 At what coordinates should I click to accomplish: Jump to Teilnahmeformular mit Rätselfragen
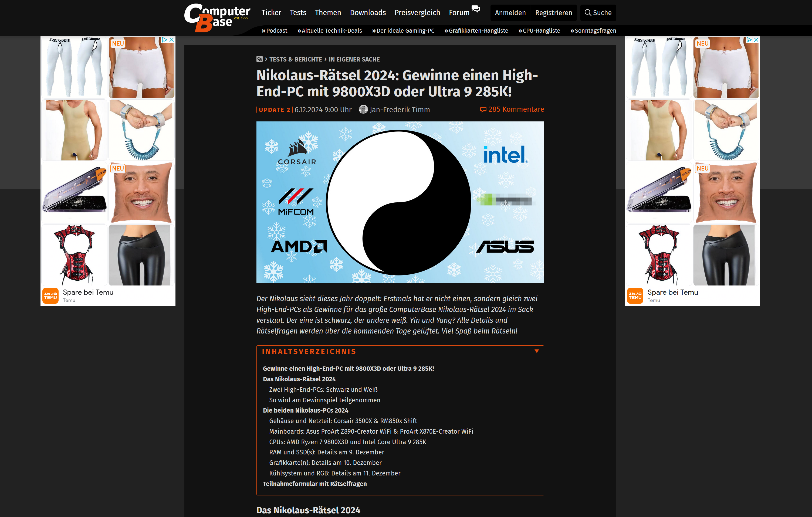click(314, 484)
